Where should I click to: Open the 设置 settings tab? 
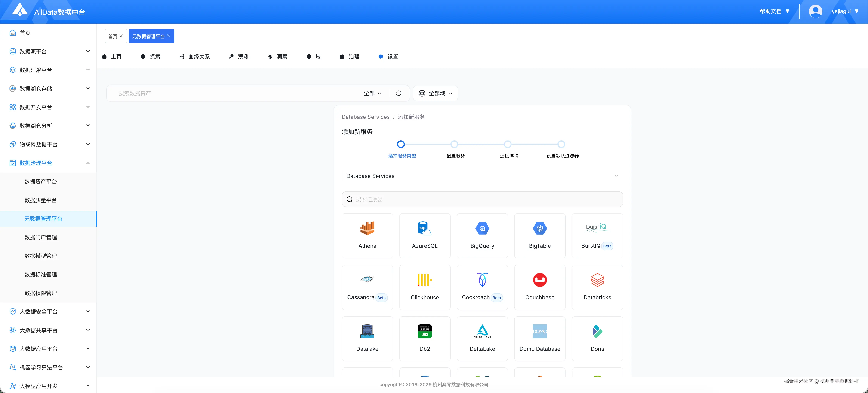(388, 57)
